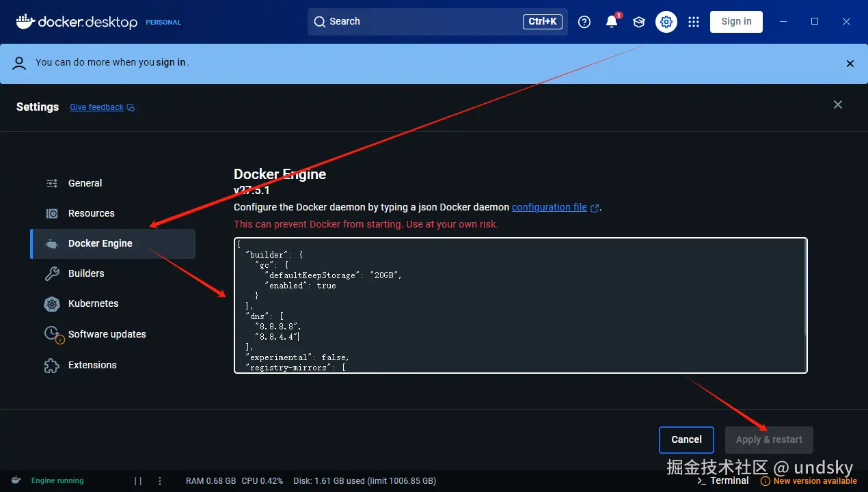Screen dimensions: 868x492
Task: Open the apps grid icon
Action: (x=694, y=22)
